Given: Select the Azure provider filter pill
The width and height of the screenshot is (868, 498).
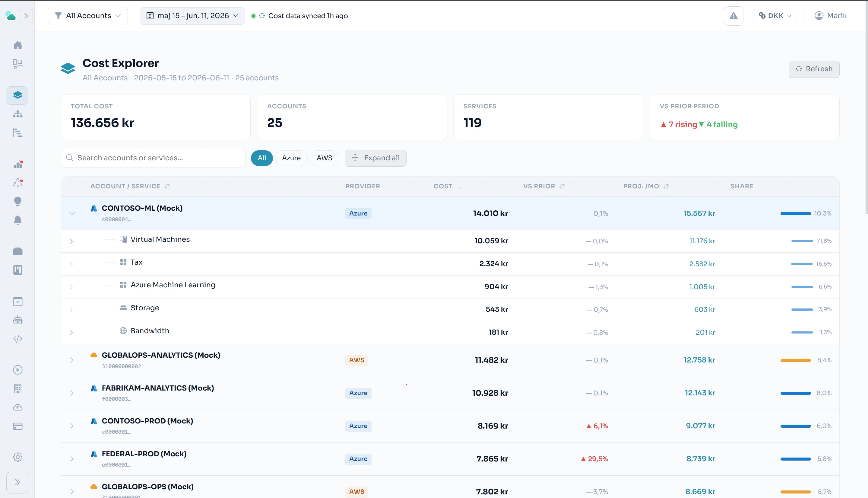Looking at the screenshot, I should [291, 158].
